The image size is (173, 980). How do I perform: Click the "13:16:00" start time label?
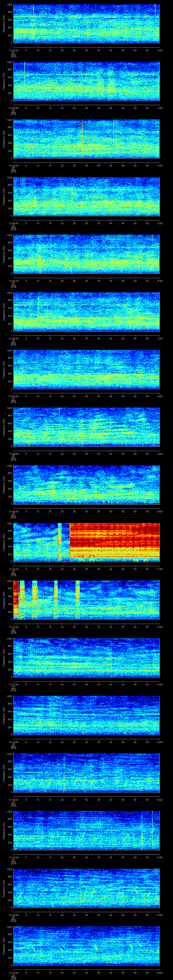[14, 915]
